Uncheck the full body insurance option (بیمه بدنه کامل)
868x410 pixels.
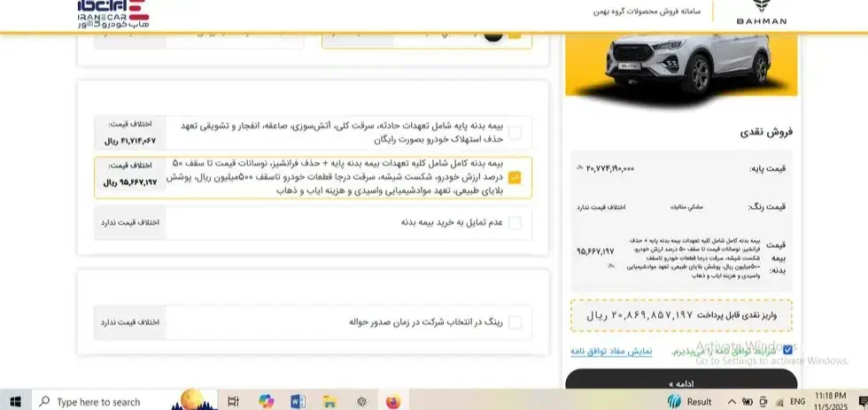click(515, 178)
